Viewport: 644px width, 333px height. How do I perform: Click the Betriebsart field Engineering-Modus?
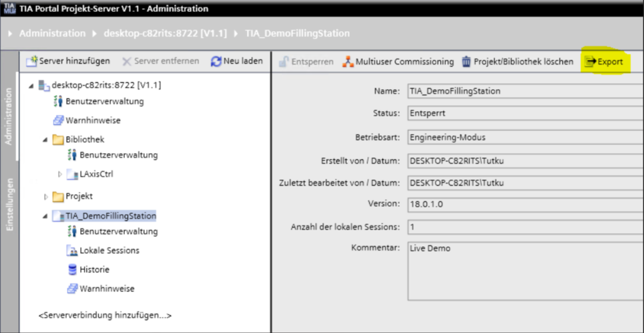(x=525, y=138)
